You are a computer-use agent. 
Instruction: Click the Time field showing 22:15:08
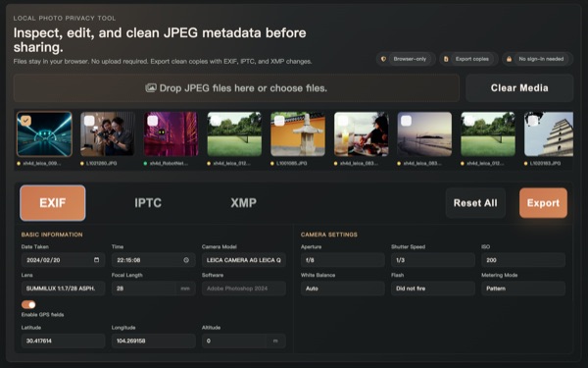point(154,260)
